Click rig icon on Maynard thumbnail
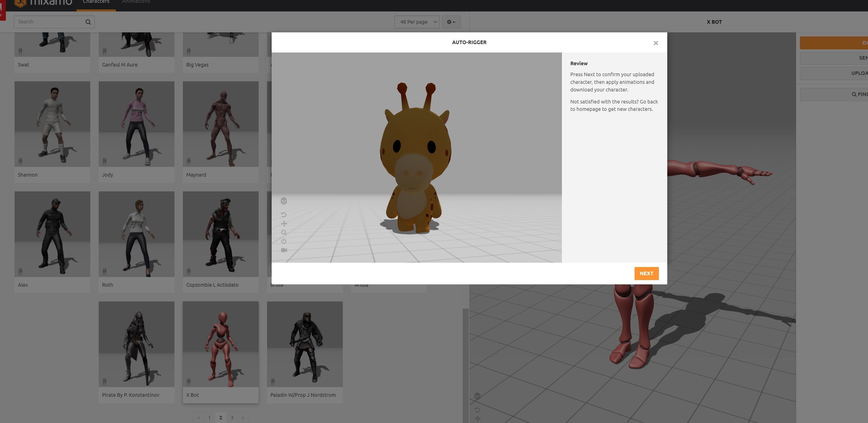Image resolution: width=868 pixels, height=423 pixels. (189, 161)
